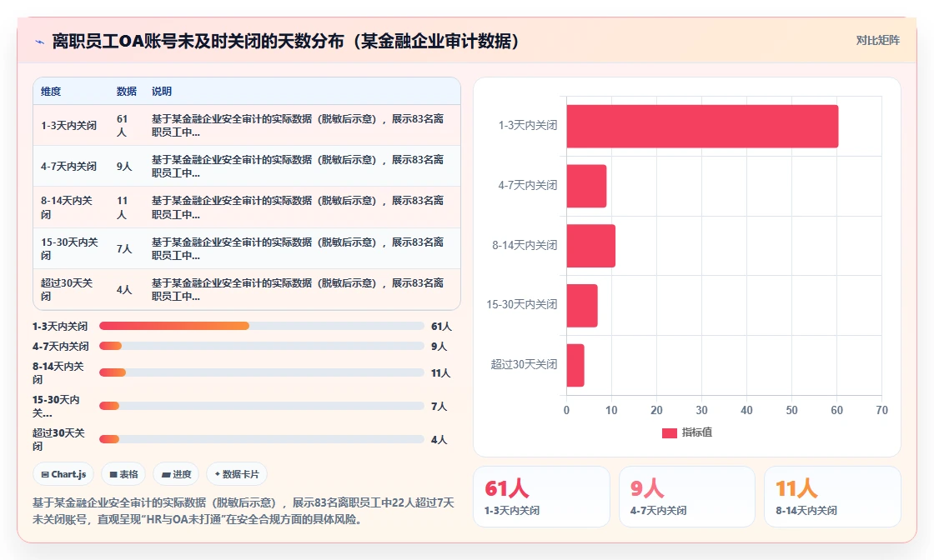Open the 9人 data card
Image resolution: width=934 pixels, height=560 pixels.
(x=687, y=497)
